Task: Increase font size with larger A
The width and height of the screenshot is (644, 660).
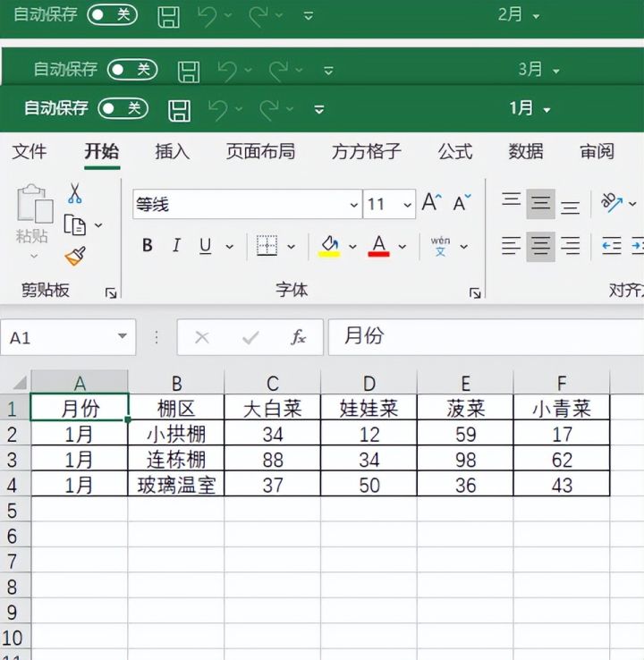Action: [x=432, y=202]
